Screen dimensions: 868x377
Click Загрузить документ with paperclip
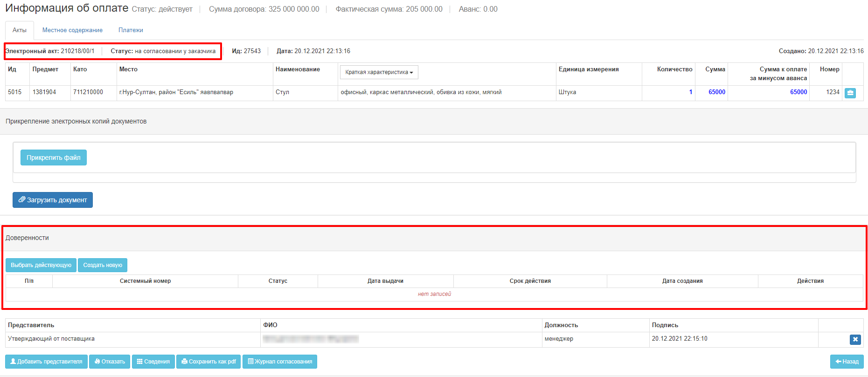(53, 200)
